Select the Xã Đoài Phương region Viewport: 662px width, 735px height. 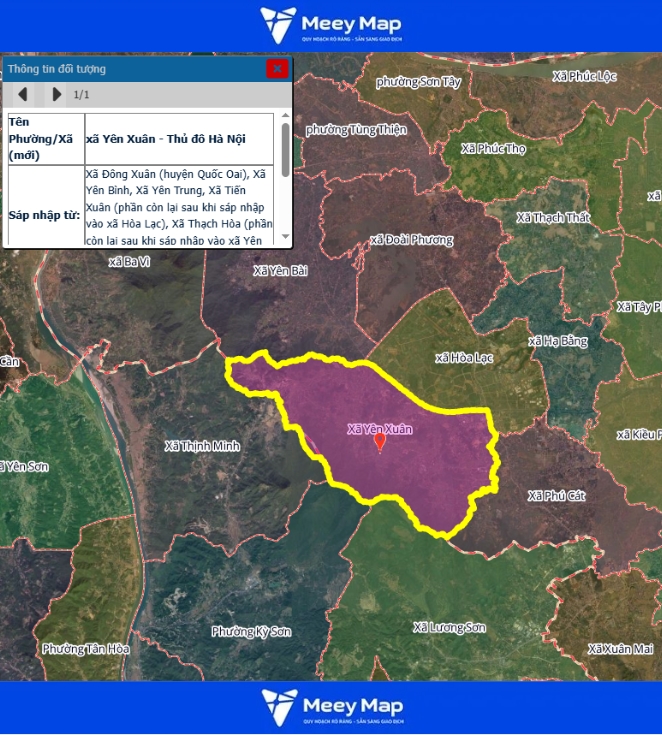tap(411, 240)
